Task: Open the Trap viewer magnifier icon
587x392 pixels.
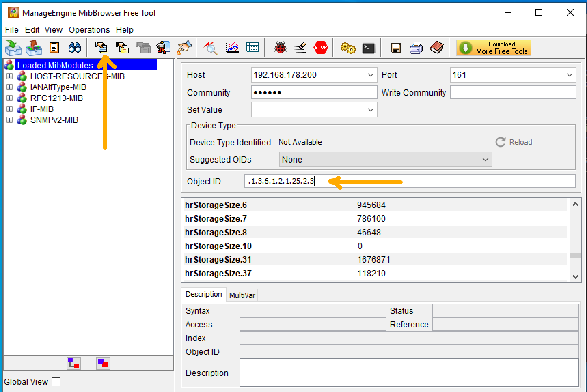Action: tap(211, 47)
